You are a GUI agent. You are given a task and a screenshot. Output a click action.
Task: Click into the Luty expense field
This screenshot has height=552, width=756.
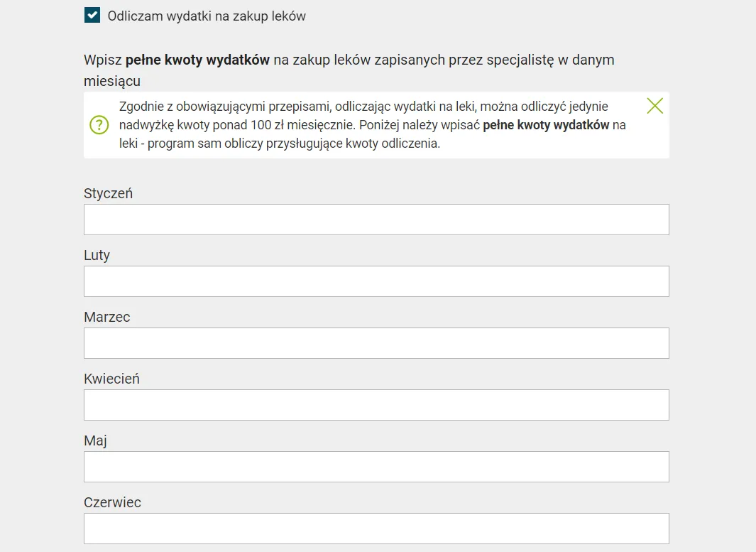[376, 281]
